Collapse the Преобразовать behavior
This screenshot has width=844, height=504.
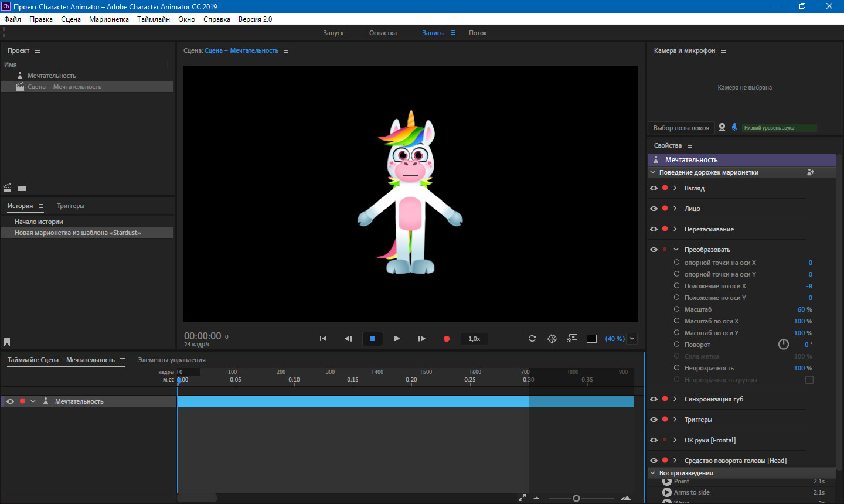tap(676, 250)
